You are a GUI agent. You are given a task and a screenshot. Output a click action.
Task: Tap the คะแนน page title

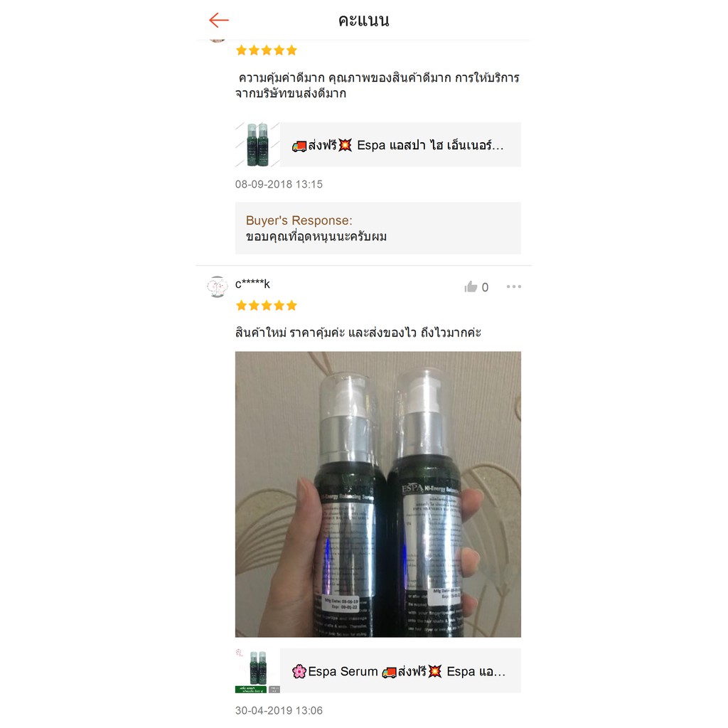point(363,21)
